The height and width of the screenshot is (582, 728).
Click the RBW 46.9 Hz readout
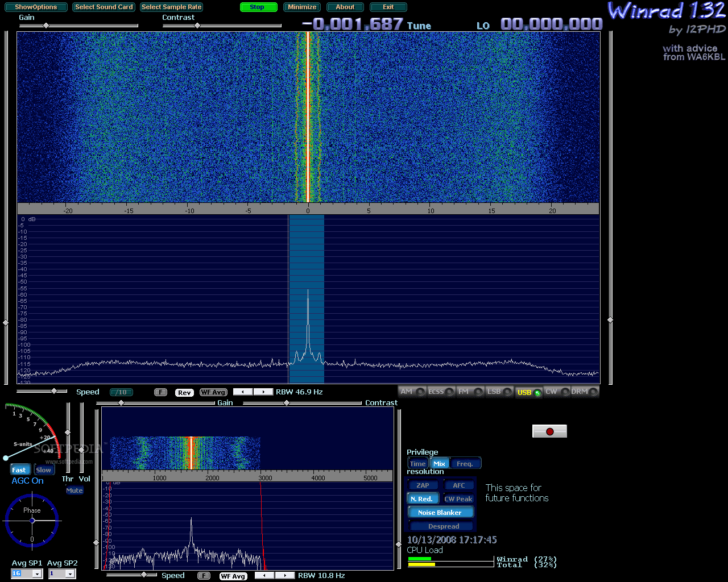pos(299,392)
